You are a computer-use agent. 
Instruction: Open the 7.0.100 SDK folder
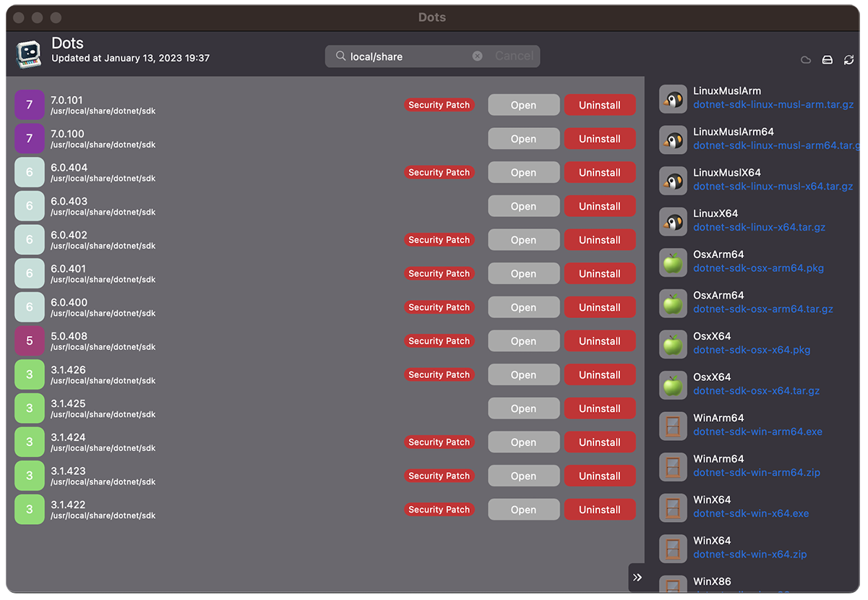pos(523,139)
